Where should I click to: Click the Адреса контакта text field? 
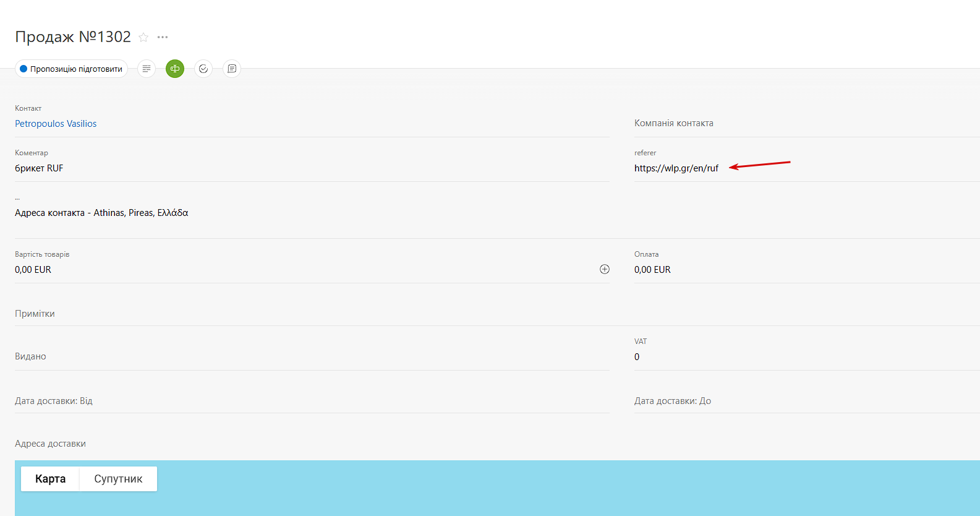pos(101,213)
